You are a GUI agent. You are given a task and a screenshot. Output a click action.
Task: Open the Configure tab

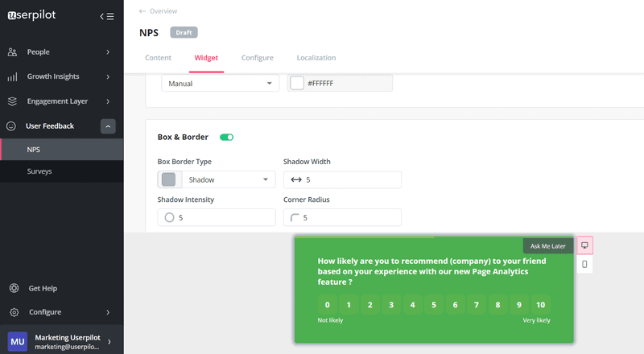click(258, 58)
